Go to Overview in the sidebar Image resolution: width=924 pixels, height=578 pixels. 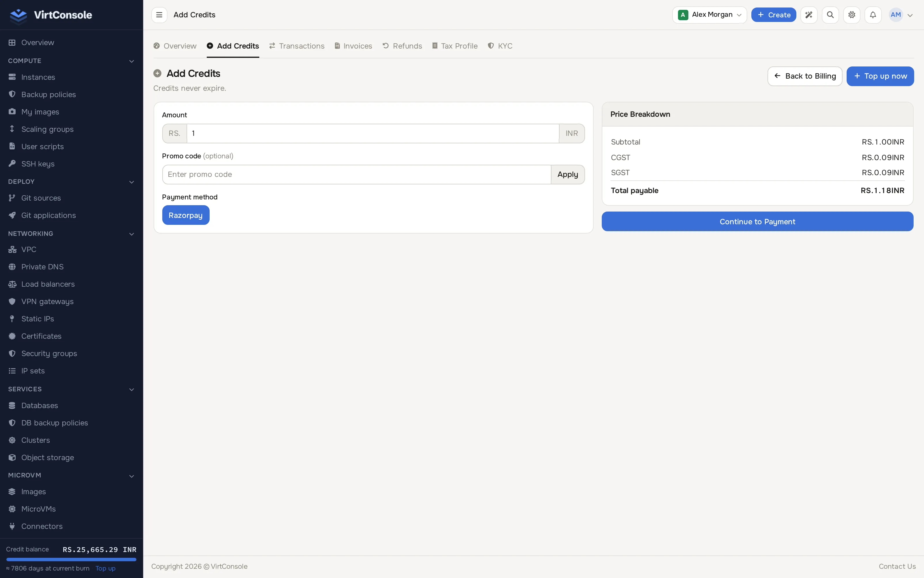(71, 42)
